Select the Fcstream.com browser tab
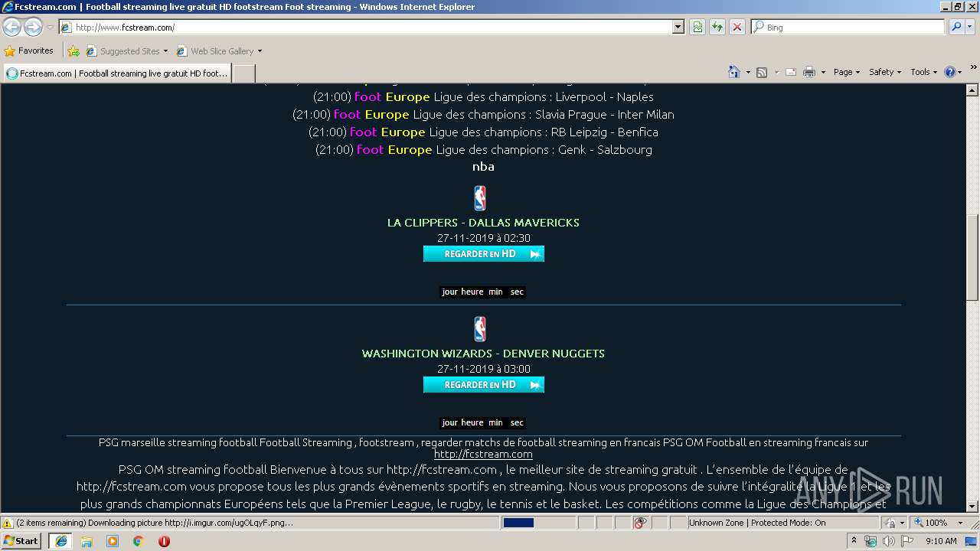This screenshot has width=980, height=551. (x=117, y=73)
